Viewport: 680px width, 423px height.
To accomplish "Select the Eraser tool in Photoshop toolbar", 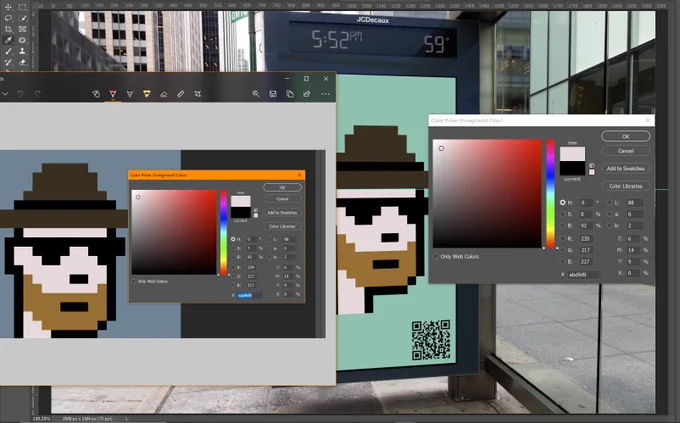I will click(x=22, y=62).
